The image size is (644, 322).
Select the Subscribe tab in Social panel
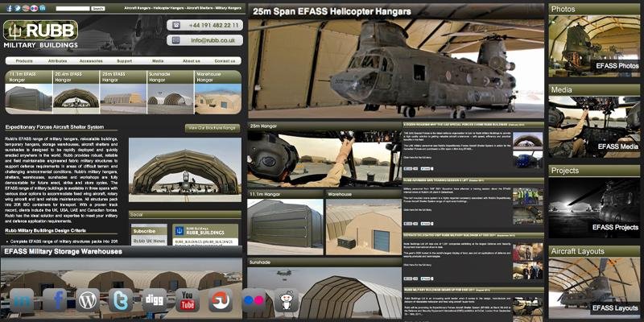coord(145,230)
